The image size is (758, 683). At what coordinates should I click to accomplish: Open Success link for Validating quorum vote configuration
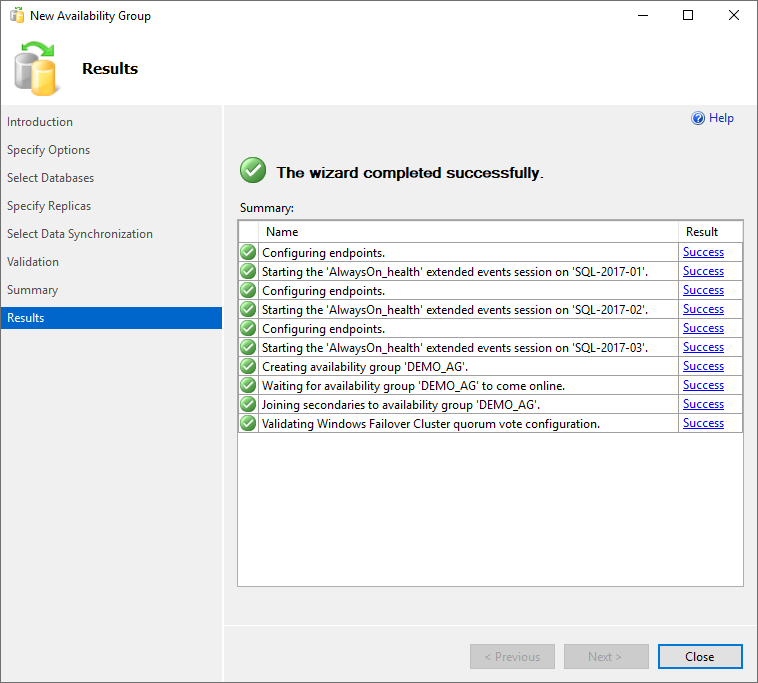(x=703, y=423)
